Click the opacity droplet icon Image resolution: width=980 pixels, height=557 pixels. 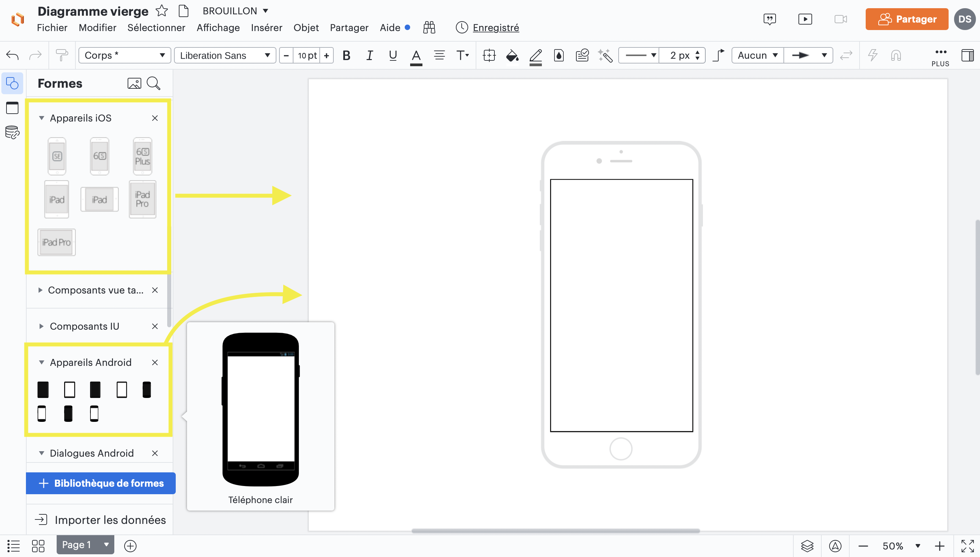(x=559, y=56)
